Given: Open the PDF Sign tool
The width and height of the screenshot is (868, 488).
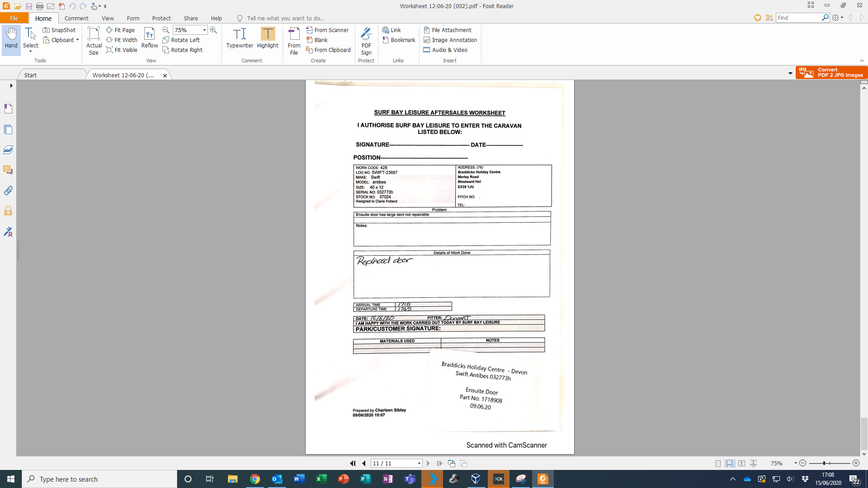Looking at the screenshot, I should coord(366,41).
